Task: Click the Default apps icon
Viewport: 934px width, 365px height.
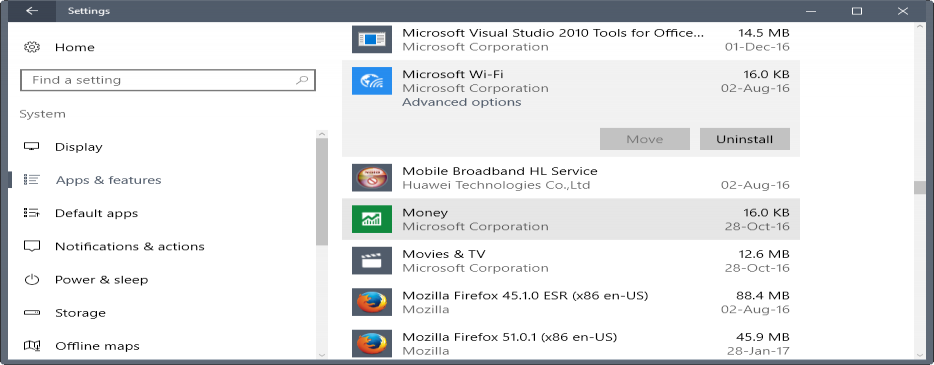Action: tap(32, 213)
